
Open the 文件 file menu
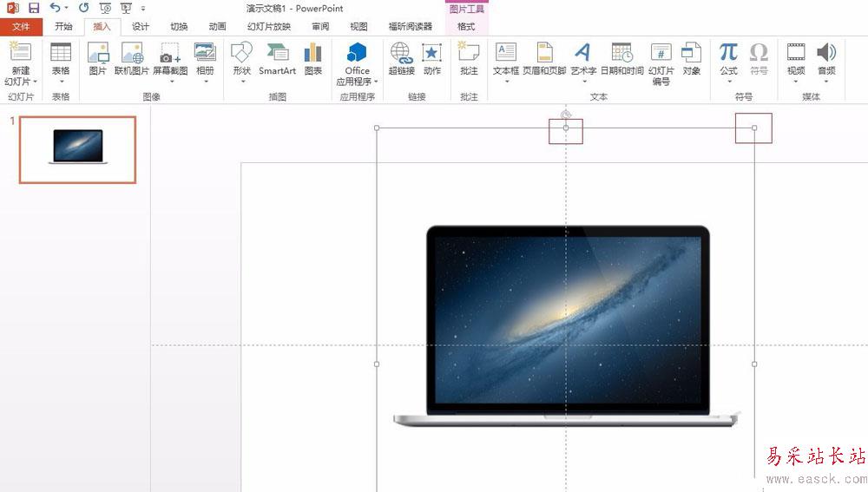pos(21,27)
